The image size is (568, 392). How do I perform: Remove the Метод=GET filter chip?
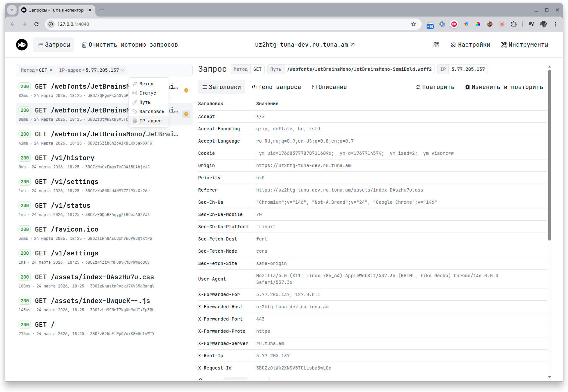click(51, 70)
